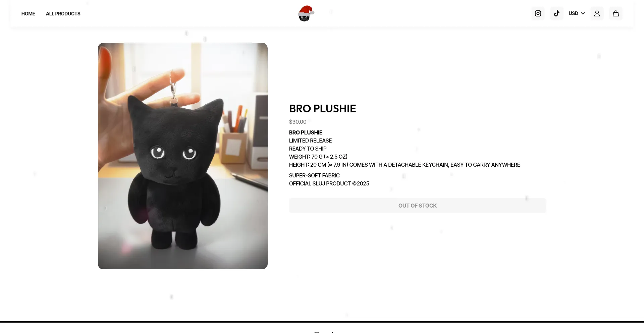Expand the chevron next to USD
Screen dimensions: 644x333
pyautogui.click(x=583, y=13)
